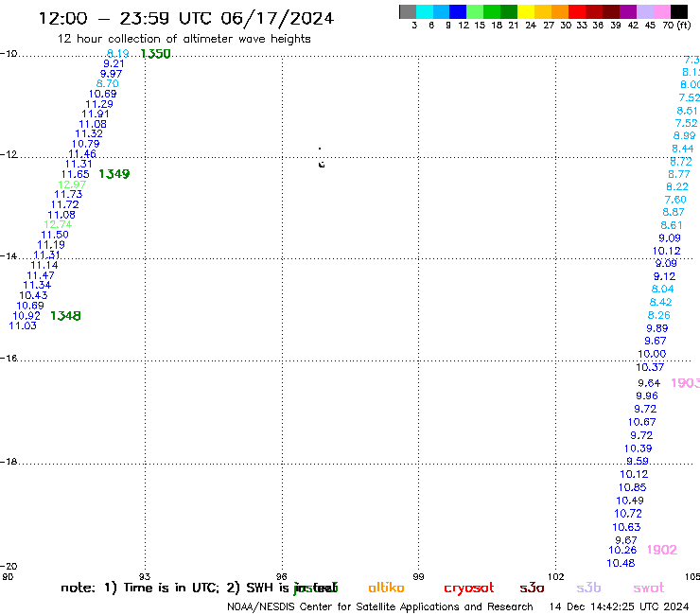Click the 8.99 reading on right track
700x615 pixels.
684,136
